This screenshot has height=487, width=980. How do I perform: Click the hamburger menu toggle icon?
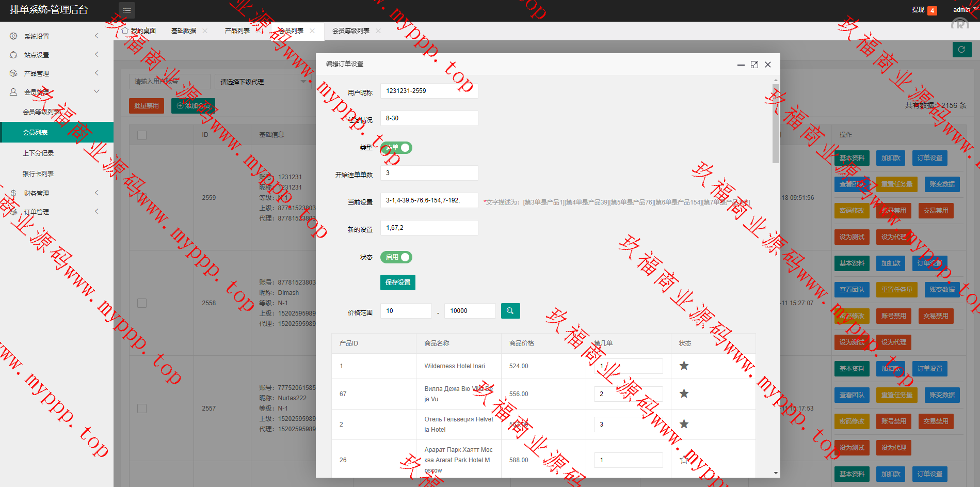126,10
